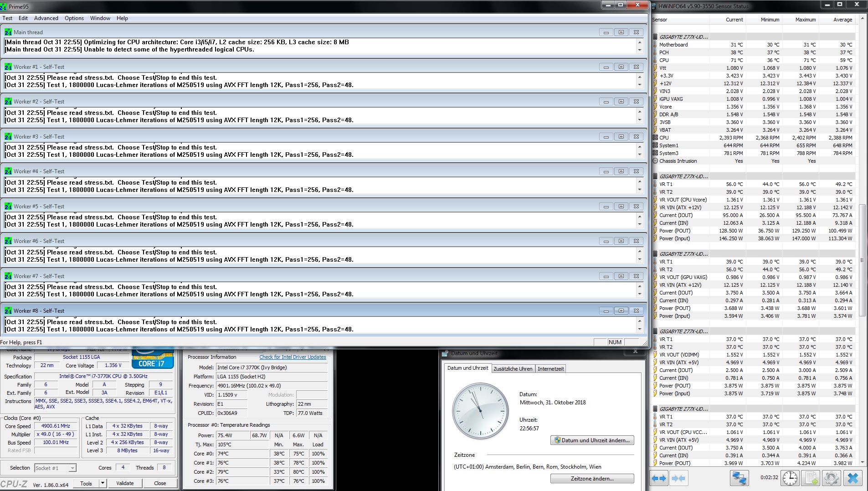Click the Worker #4 Self-Test window icon
The width and height of the screenshot is (868, 491).
pos(8,171)
